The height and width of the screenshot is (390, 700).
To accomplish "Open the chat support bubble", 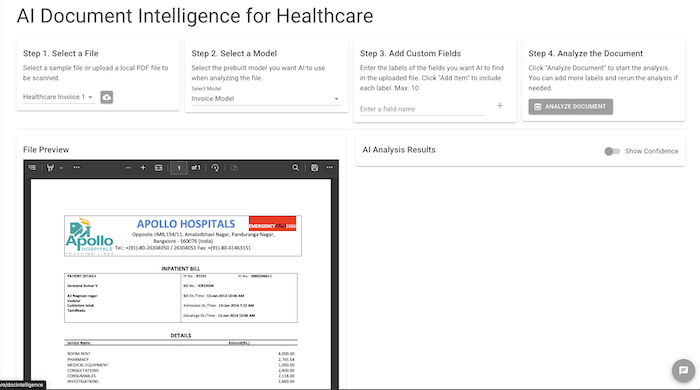I will [x=683, y=370].
